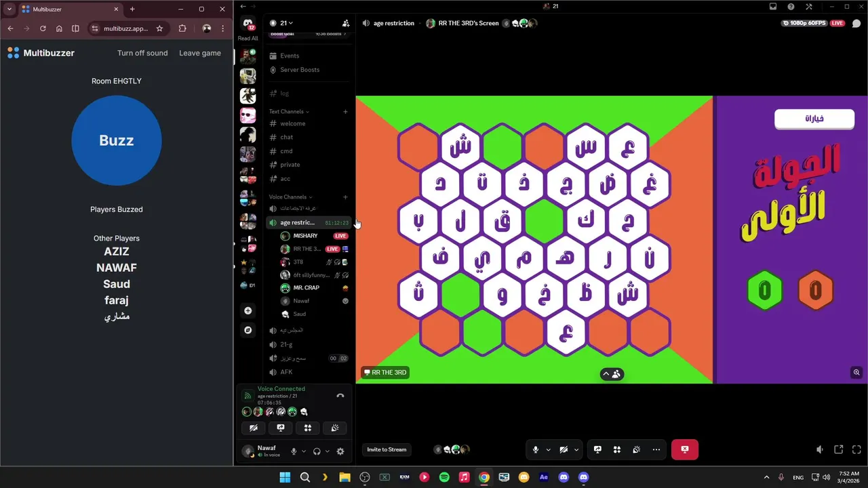This screenshot has height=488, width=868.
Task: Open Discord user settings gear
Action: (340, 451)
